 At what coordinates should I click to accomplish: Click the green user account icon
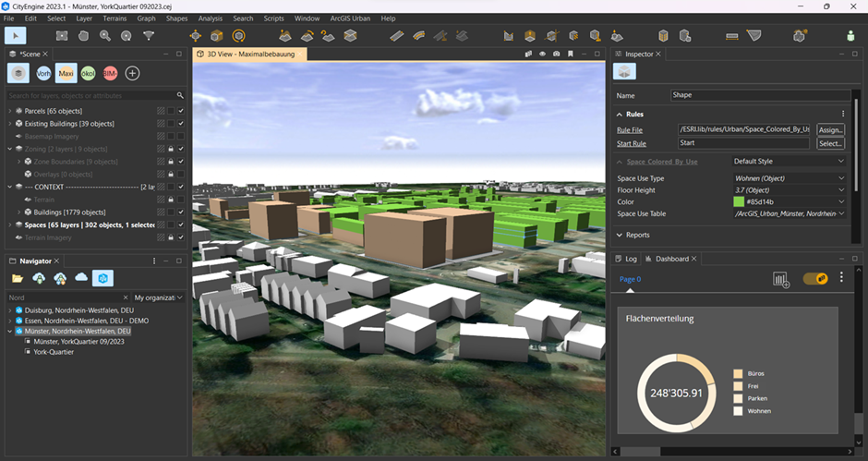point(850,35)
